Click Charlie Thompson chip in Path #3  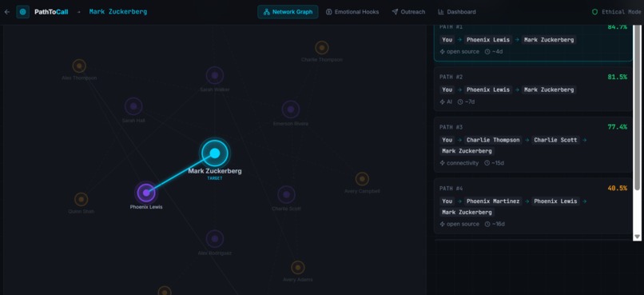tap(493, 140)
